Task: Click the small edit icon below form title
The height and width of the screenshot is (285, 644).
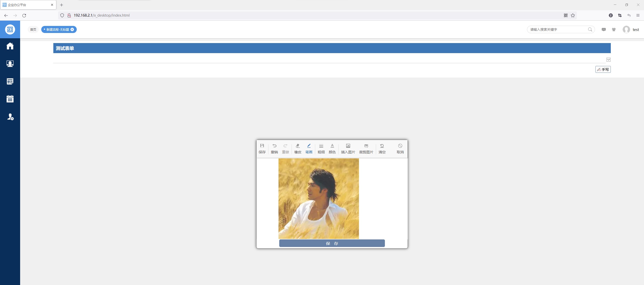Action: coord(608,60)
